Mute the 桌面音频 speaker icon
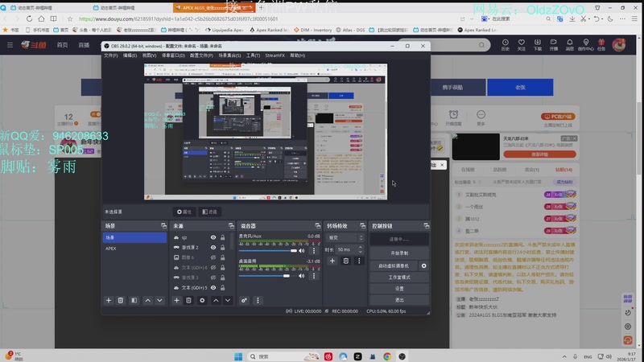 click(x=301, y=276)
